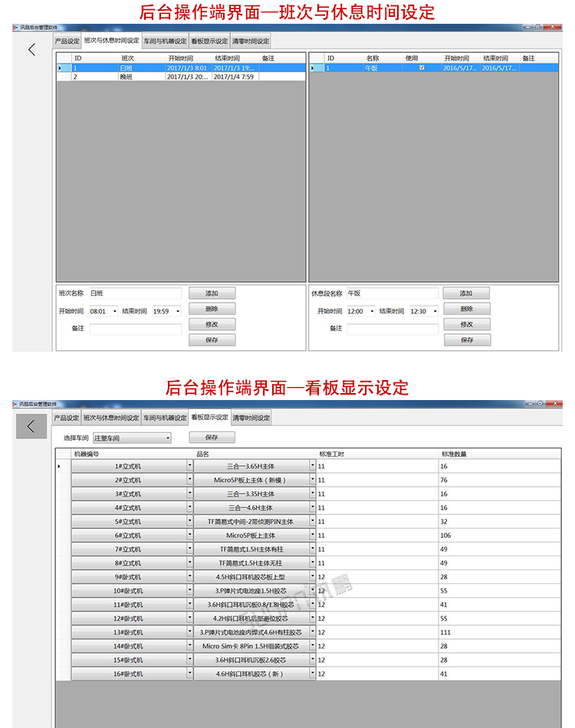This screenshot has width=575, height=728.
Task: Open 车间与机器设定 tab in upper window
Action: tap(165, 41)
